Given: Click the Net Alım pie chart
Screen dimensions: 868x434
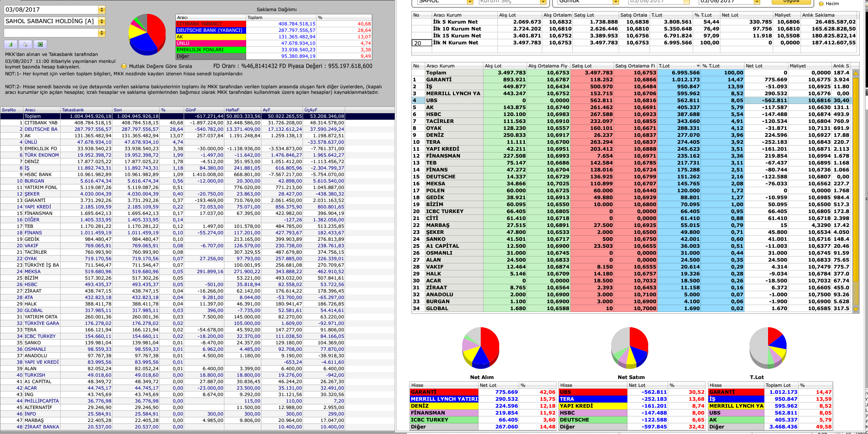Looking at the screenshot, I should coord(481,348).
